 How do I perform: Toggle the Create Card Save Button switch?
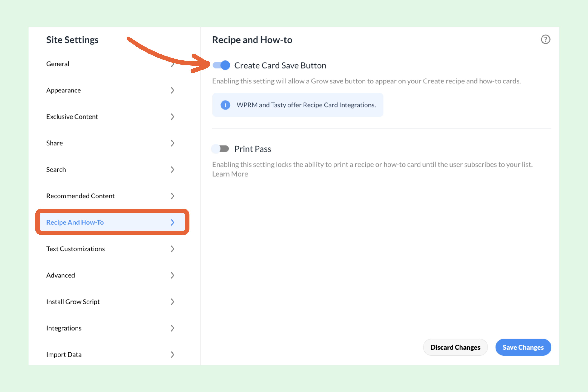[221, 65]
